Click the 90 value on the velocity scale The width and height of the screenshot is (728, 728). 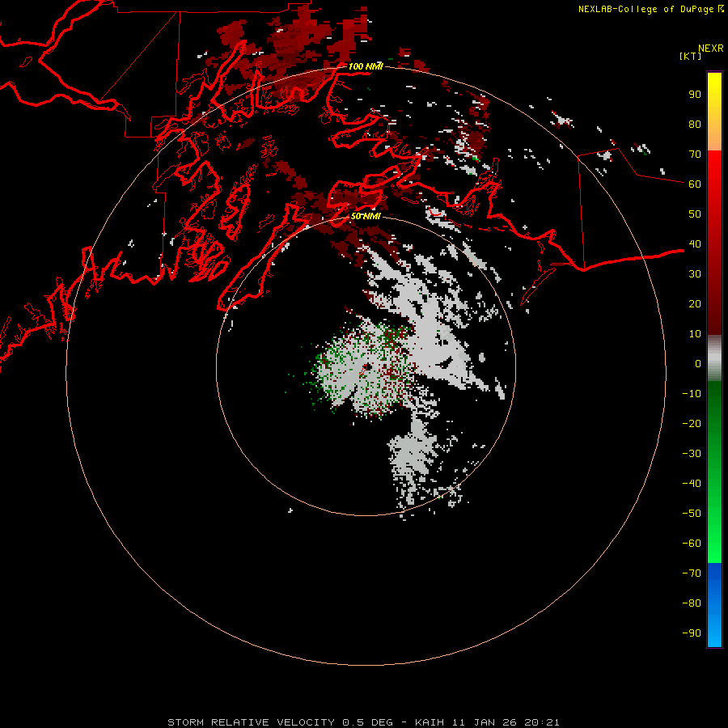pyautogui.click(x=695, y=95)
